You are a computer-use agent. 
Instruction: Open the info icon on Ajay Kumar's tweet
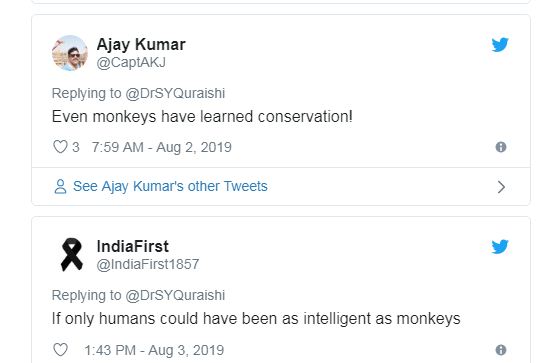click(501, 147)
